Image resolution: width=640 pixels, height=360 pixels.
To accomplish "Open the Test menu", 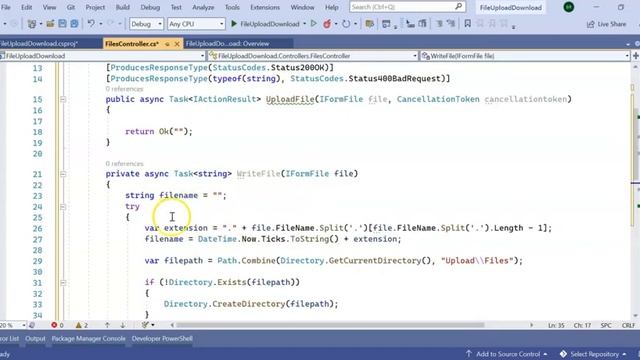I will [x=176, y=7].
